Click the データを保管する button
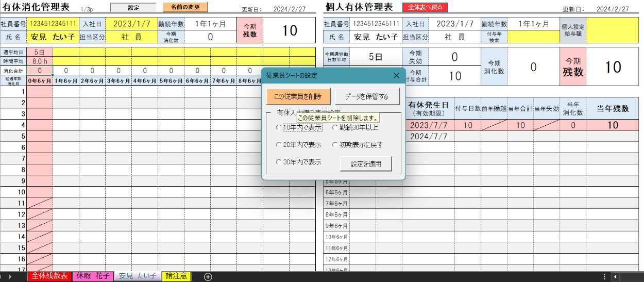The width and height of the screenshot is (644, 282). pyautogui.click(x=366, y=96)
